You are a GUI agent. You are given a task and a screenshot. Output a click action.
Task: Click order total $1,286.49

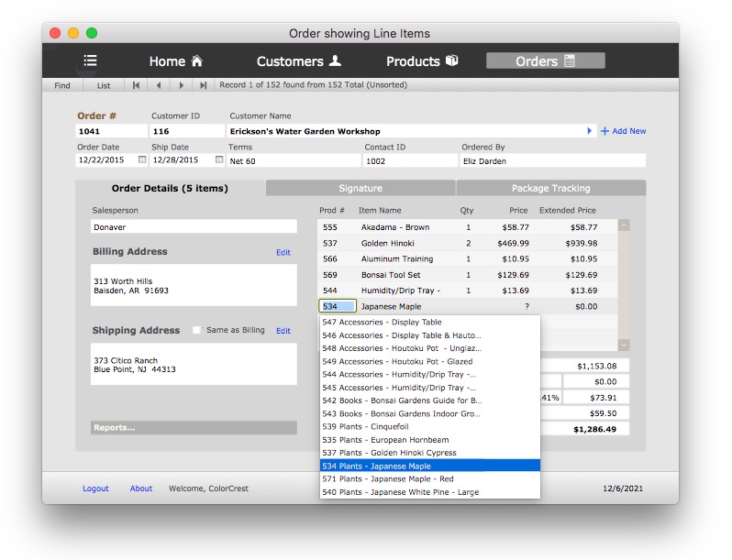click(x=594, y=429)
